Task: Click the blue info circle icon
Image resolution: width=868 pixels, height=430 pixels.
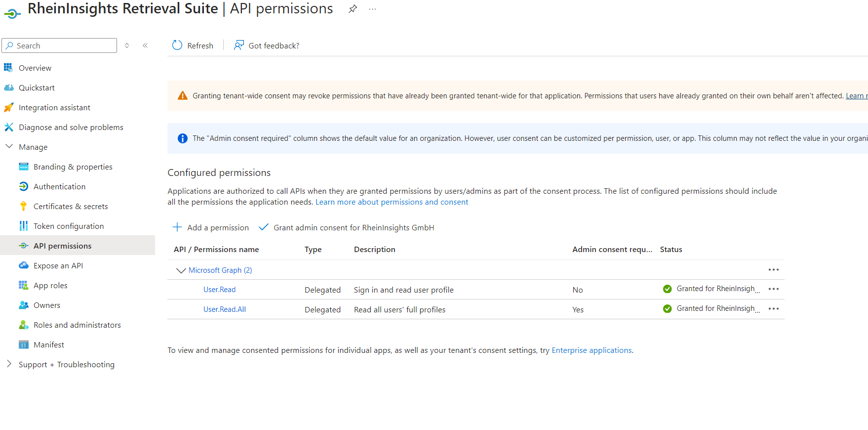Action: pyautogui.click(x=183, y=138)
